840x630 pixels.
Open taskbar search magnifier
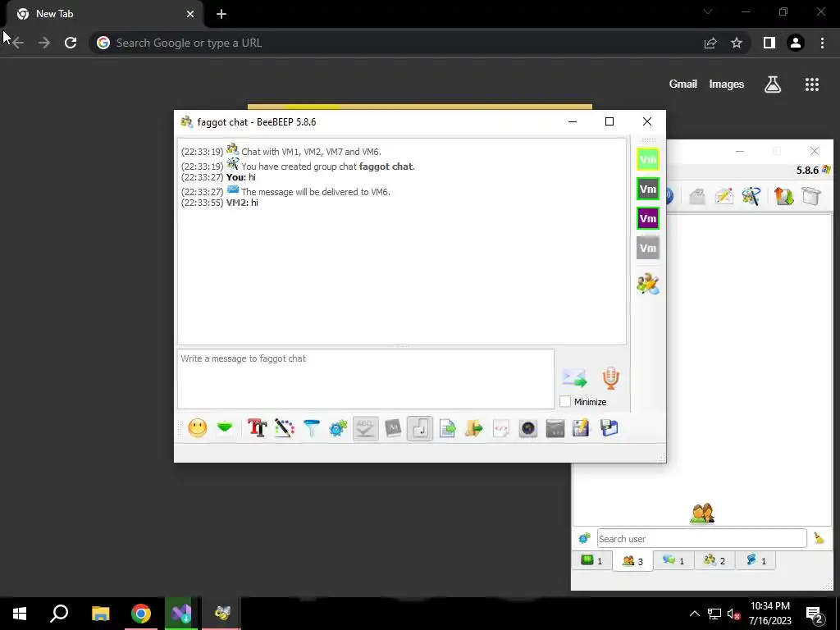(x=59, y=614)
